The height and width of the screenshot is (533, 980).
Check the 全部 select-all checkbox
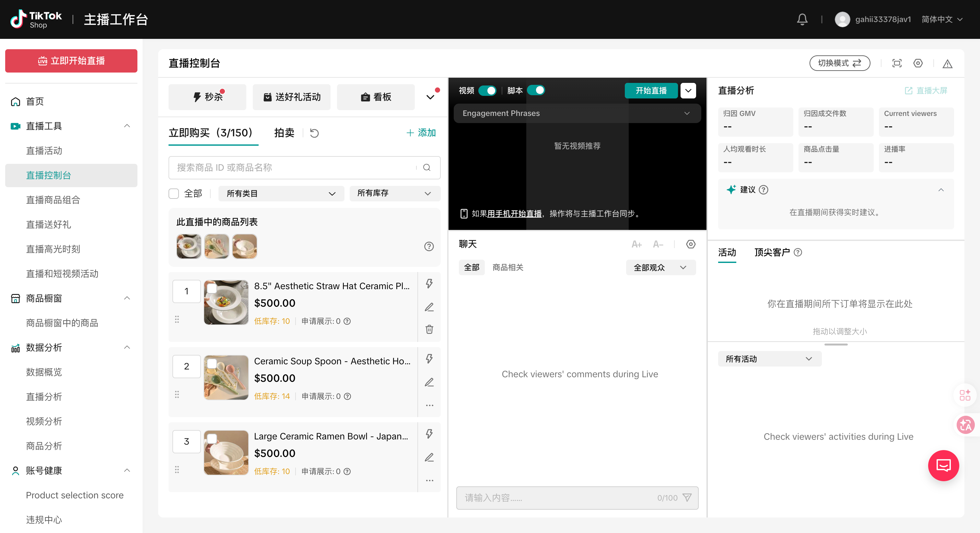coord(173,194)
